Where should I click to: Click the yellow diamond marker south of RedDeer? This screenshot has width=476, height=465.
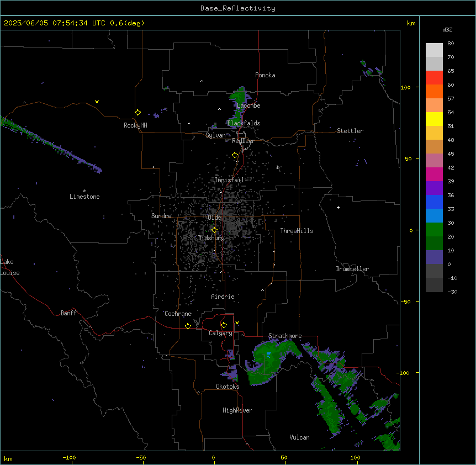click(235, 155)
